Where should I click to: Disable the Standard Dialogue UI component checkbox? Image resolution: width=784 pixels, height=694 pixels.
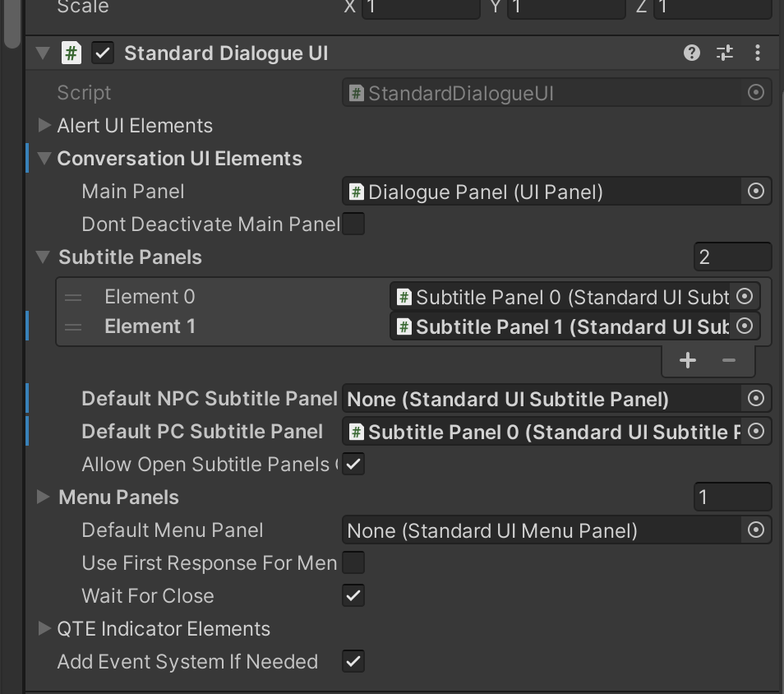[x=103, y=53]
